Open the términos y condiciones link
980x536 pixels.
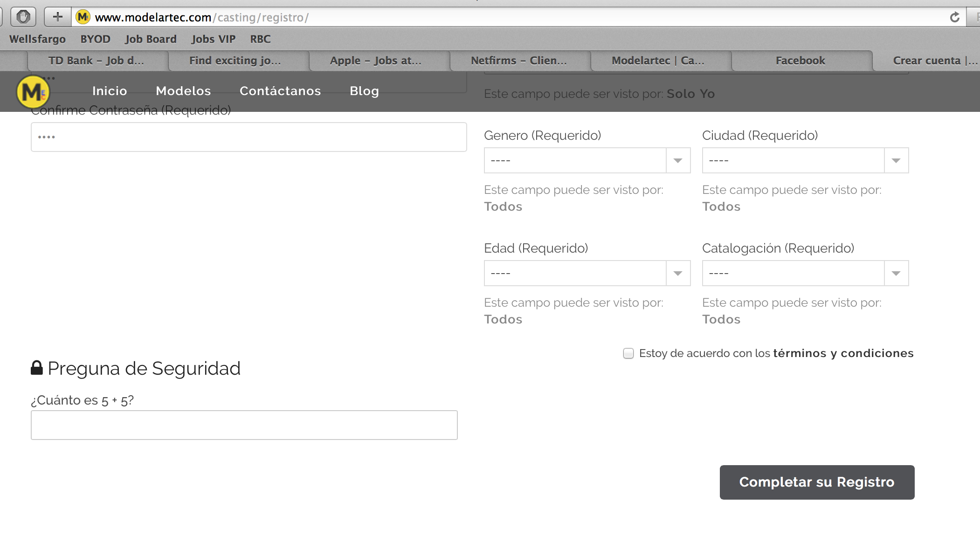point(843,353)
